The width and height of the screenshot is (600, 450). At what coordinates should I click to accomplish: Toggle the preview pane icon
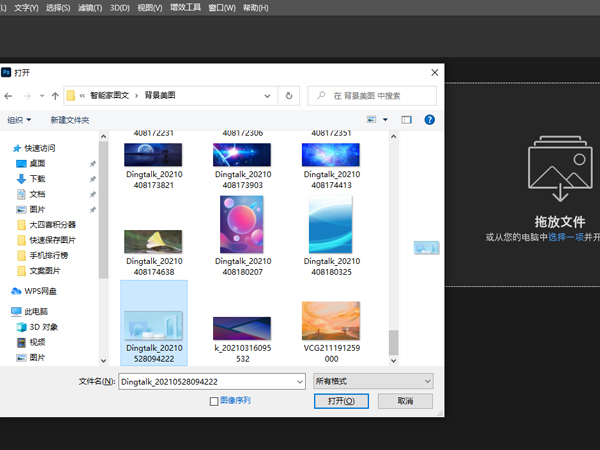(x=407, y=119)
